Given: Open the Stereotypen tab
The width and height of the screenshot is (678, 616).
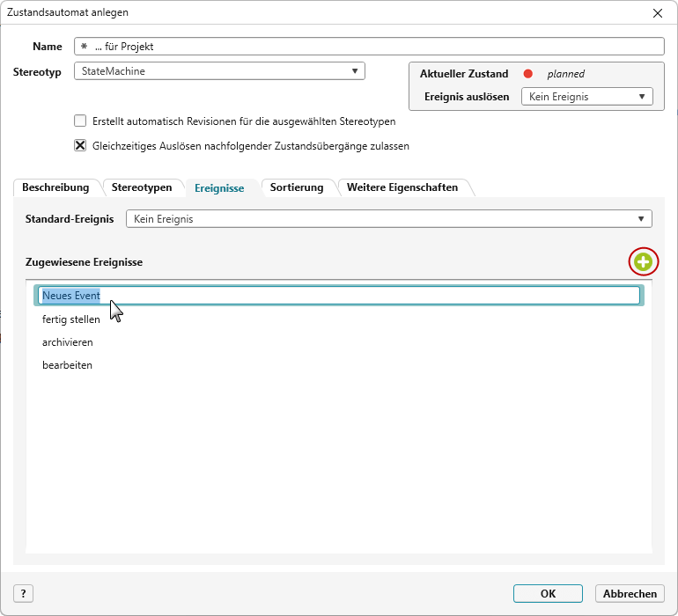Looking at the screenshot, I should [142, 187].
